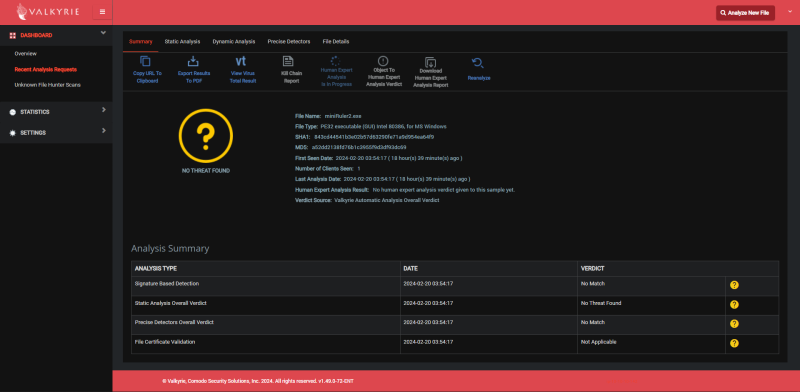Click the MD5 hash value

pos(359,147)
